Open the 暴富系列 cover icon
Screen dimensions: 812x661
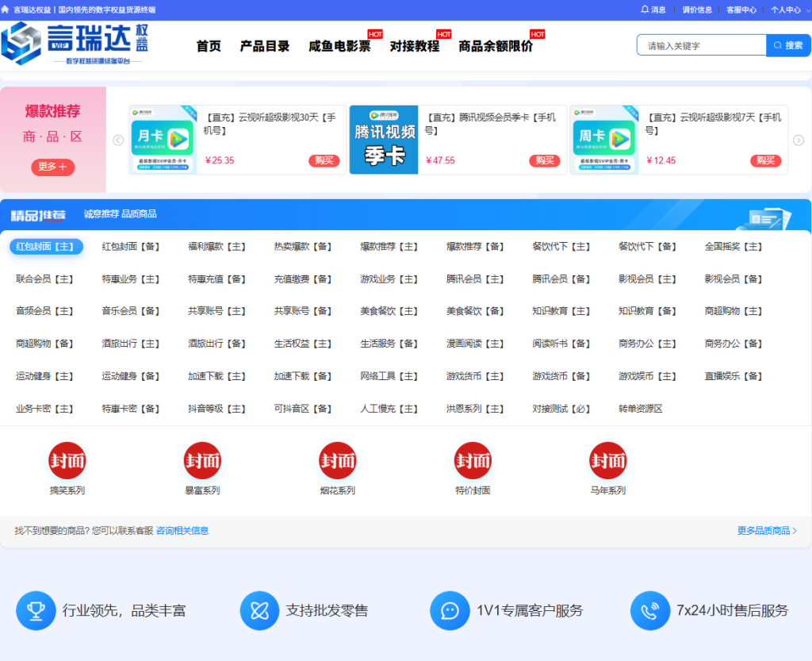pyautogui.click(x=202, y=459)
